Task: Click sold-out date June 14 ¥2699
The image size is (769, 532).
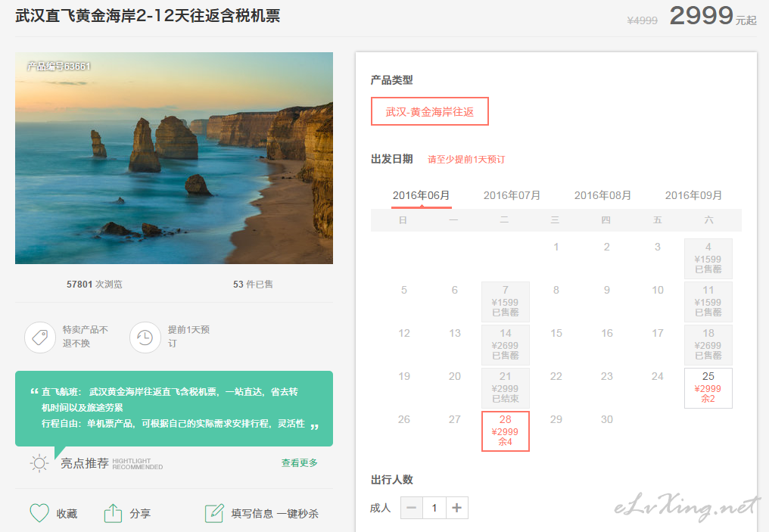Action: point(506,344)
